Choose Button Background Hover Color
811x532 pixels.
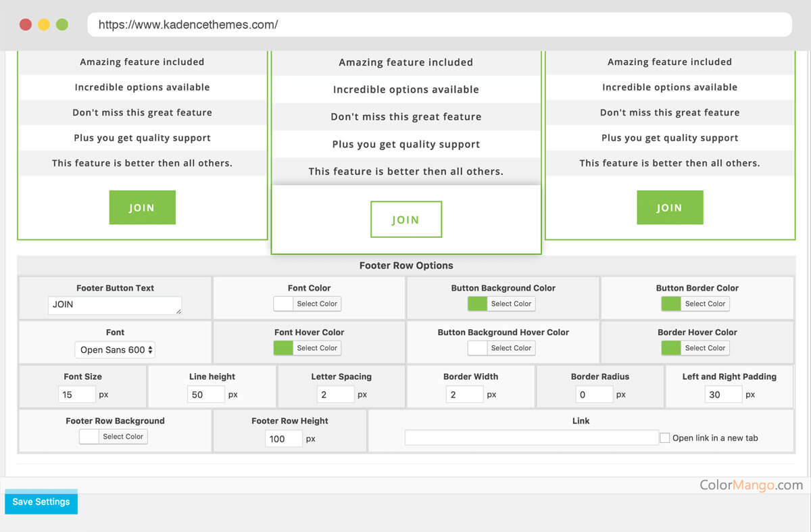511,347
